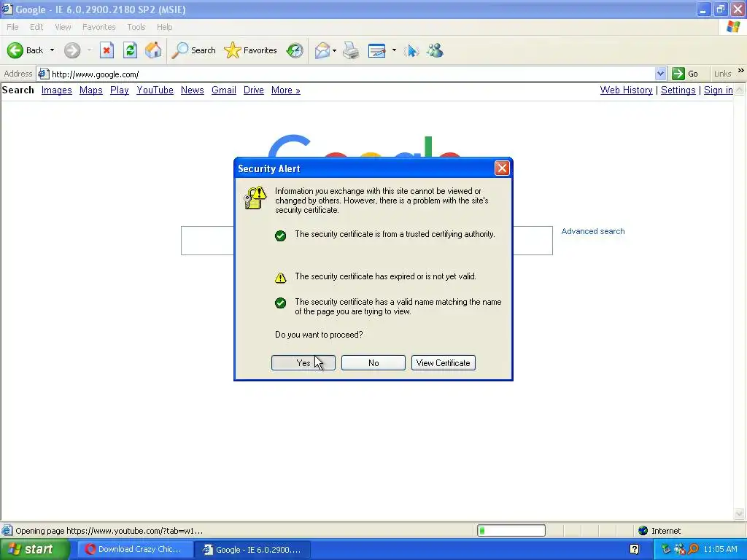Expand the Edit dropdown arrow
This screenshot has width=747, height=560.
tap(394, 50)
